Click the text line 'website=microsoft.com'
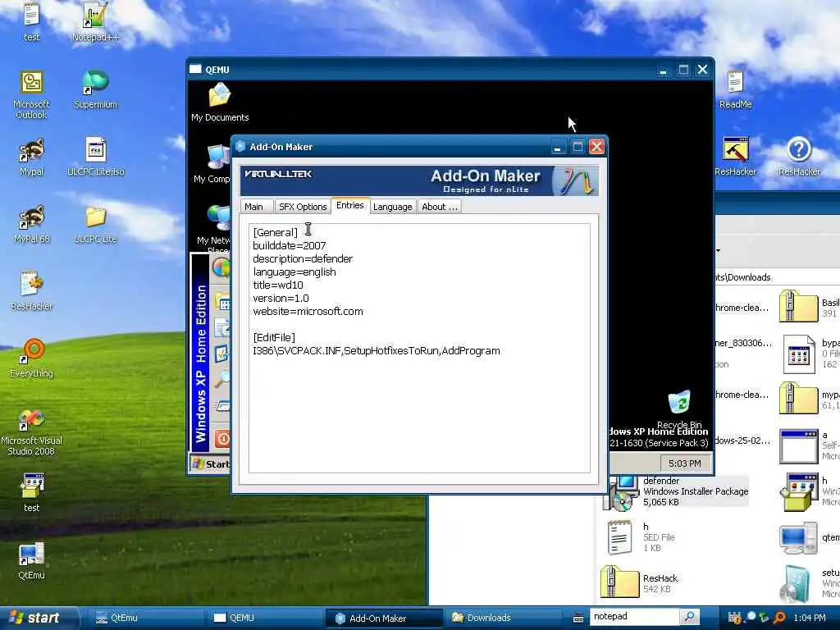Image resolution: width=840 pixels, height=630 pixels. coord(308,311)
